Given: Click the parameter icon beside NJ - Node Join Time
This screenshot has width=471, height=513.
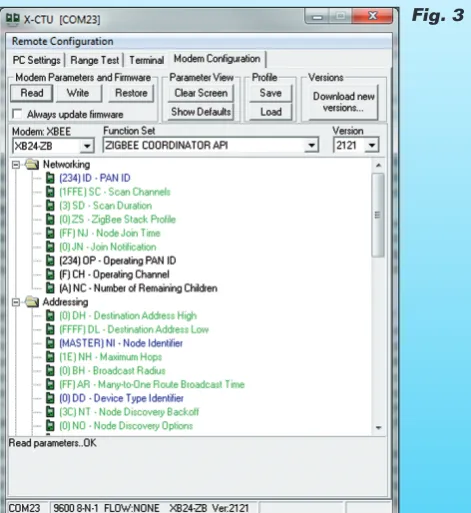Looking at the screenshot, I should coord(50,233).
